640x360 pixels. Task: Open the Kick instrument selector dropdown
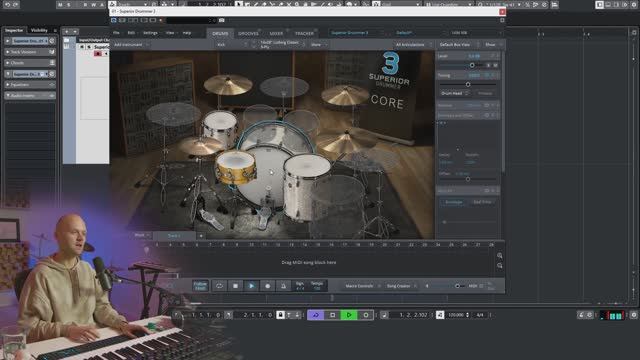pyautogui.click(x=231, y=44)
